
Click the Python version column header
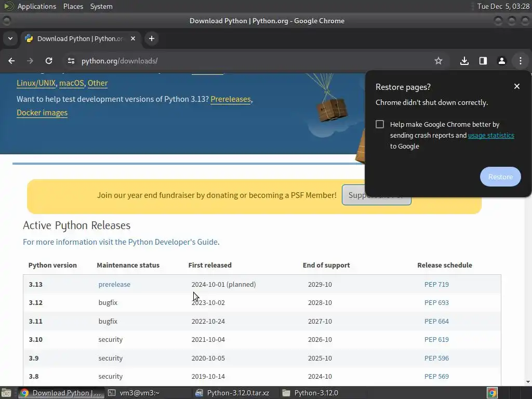(x=52, y=265)
